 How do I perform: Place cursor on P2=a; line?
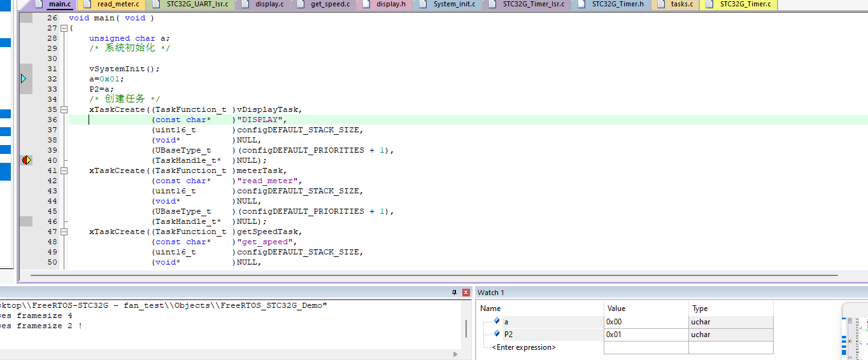102,89
